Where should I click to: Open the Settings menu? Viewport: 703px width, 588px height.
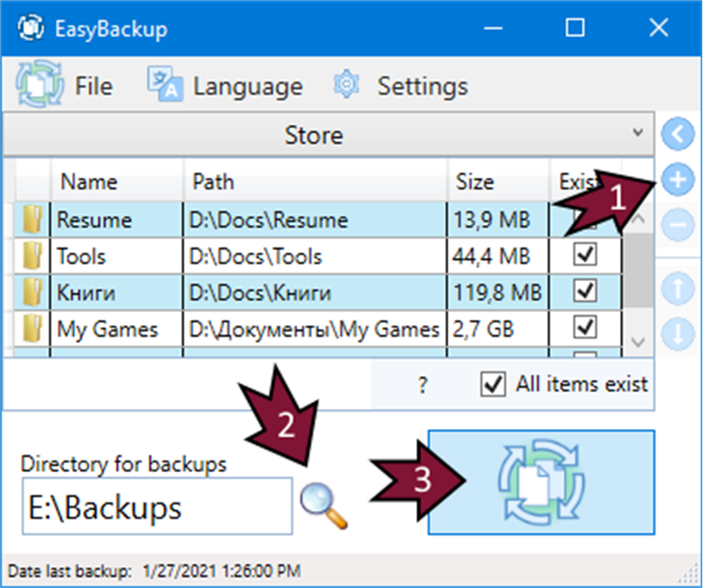[422, 86]
